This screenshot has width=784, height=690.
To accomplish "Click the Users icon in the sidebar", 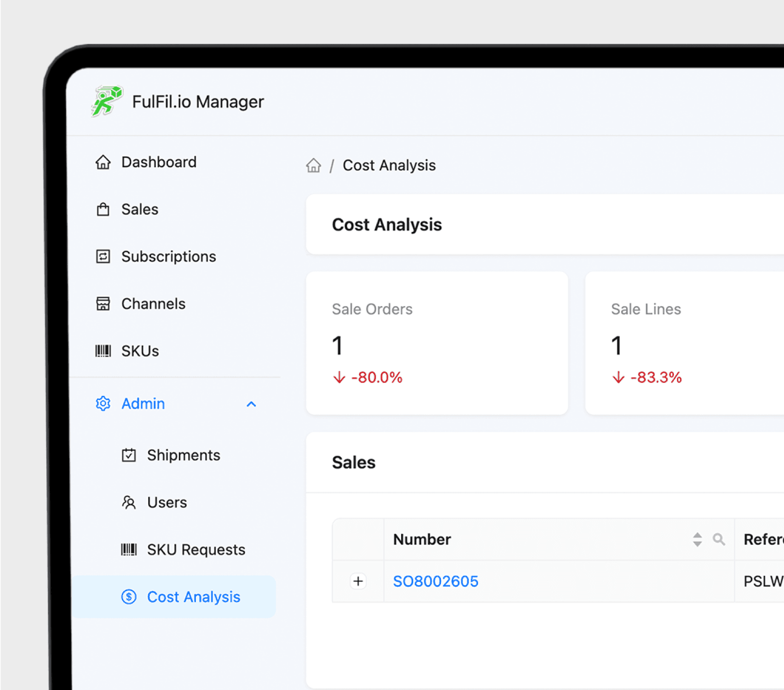I will [129, 502].
